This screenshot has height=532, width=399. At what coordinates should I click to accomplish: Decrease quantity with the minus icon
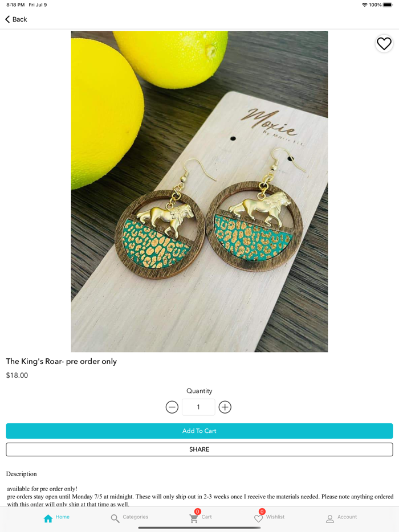point(172,407)
